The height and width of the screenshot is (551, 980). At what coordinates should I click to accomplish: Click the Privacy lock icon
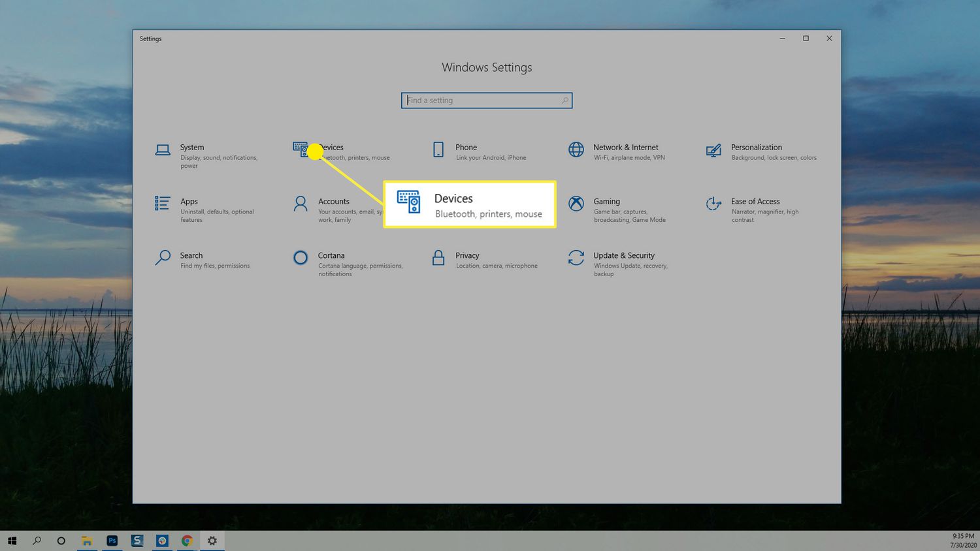(438, 258)
